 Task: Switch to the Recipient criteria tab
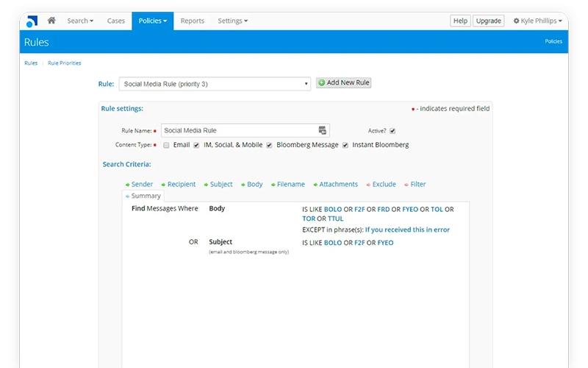(182, 185)
